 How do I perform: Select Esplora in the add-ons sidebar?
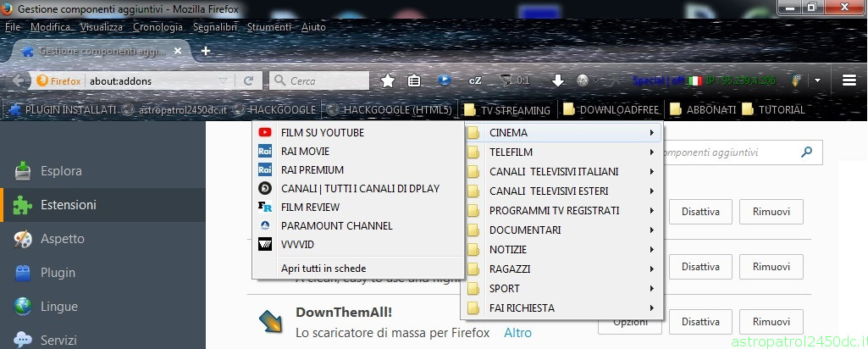coord(103,171)
